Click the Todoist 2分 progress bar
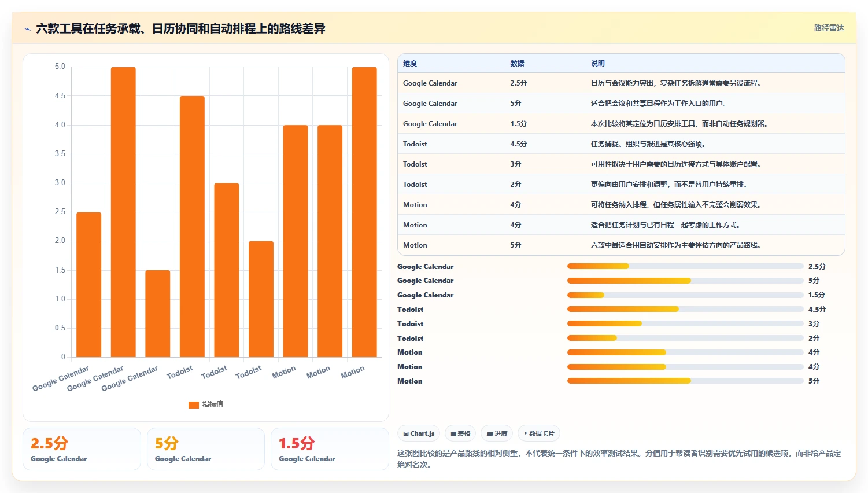The width and height of the screenshot is (868, 493). coord(685,338)
